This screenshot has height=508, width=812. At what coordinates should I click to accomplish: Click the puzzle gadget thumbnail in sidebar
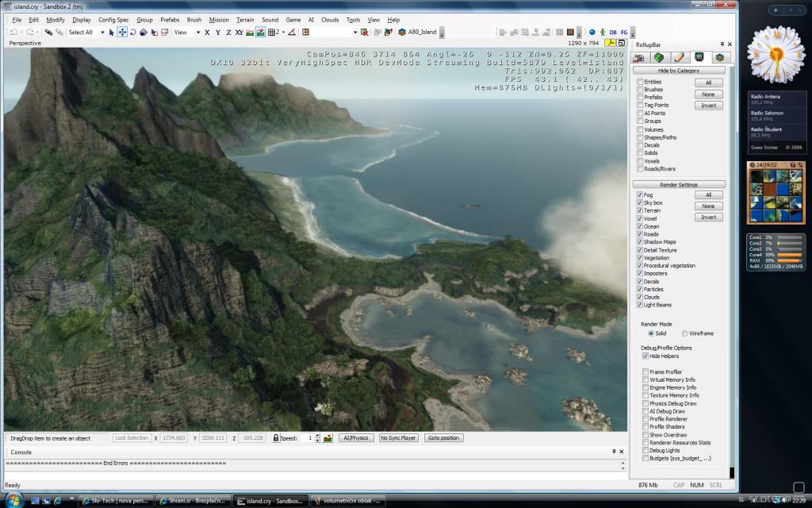776,193
